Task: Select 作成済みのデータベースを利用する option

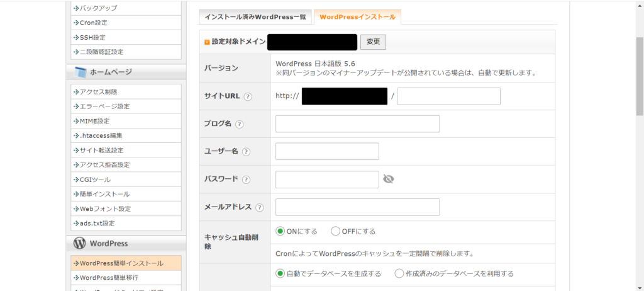Action: (399, 273)
